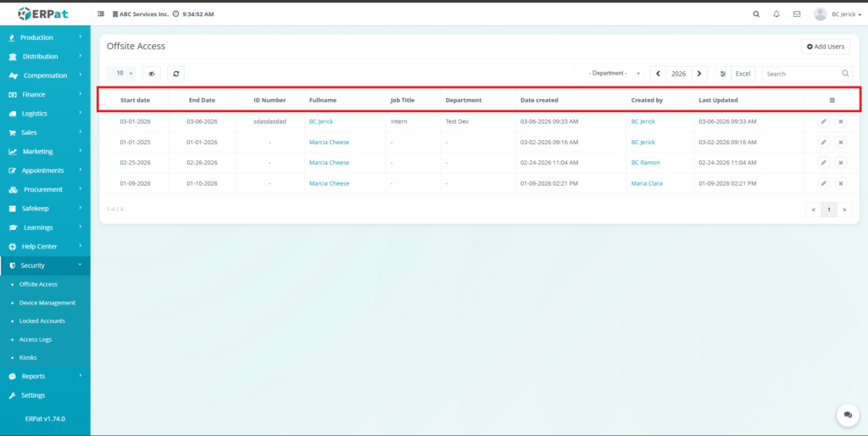The height and width of the screenshot is (436, 868).
Task: Edit the BC Jerick offsite access row
Action: click(823, 121)
